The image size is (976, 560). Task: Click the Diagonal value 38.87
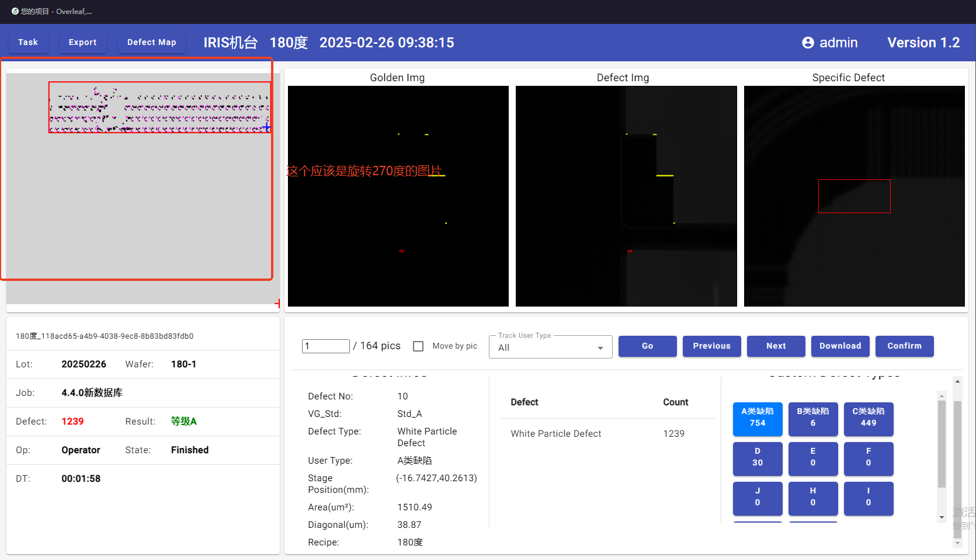click(x=409, y=525)
